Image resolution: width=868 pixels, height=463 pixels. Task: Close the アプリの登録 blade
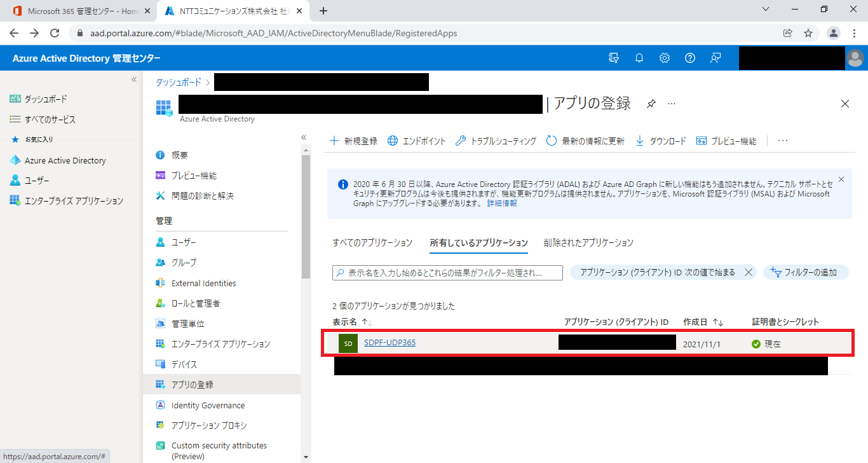point(845,104)
